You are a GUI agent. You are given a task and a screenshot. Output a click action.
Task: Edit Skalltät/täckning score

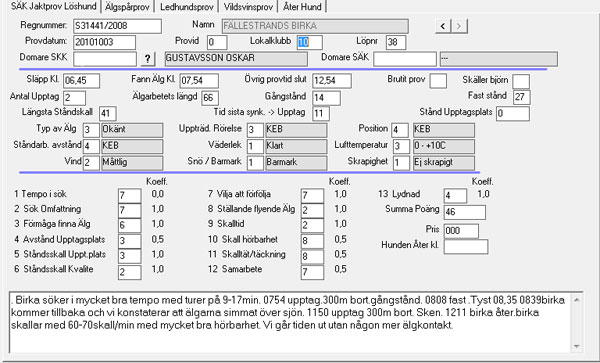pos(312,256)
